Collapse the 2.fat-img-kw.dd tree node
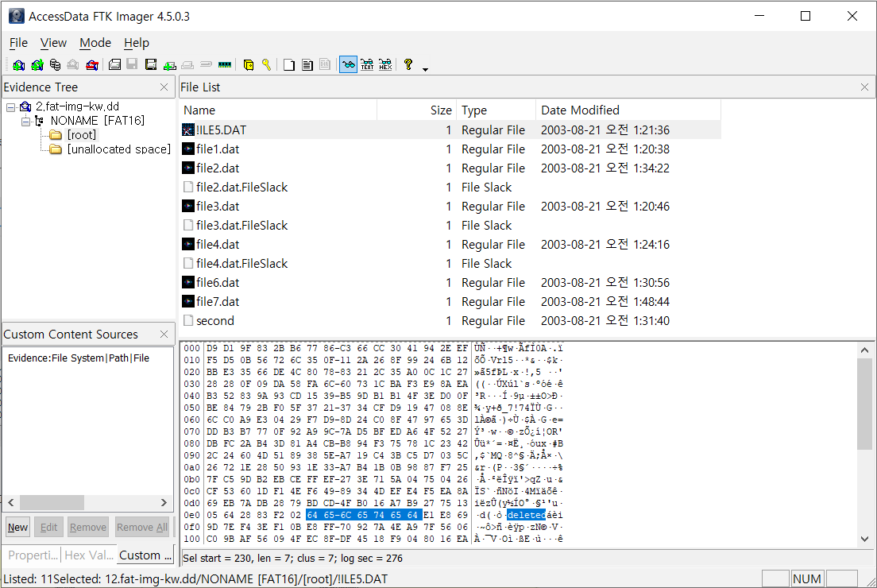Image resolution: width=877 pixels, height=588 pixels. [x=10, y=106]
